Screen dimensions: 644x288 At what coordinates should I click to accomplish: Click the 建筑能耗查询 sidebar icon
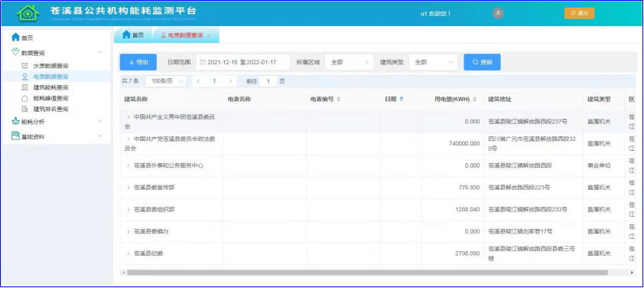pos(24,87)
